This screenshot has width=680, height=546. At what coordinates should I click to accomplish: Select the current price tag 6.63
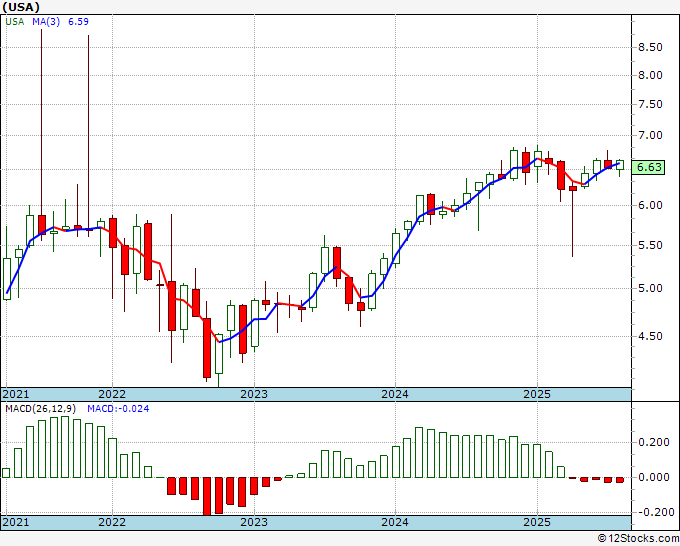click(648, 167)
